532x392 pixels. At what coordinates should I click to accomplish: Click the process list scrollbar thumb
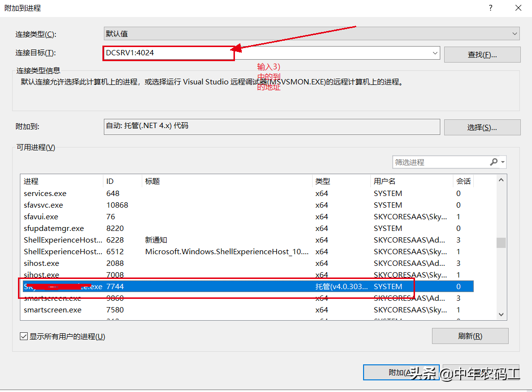pyautogui.click(x=501, y=243)
